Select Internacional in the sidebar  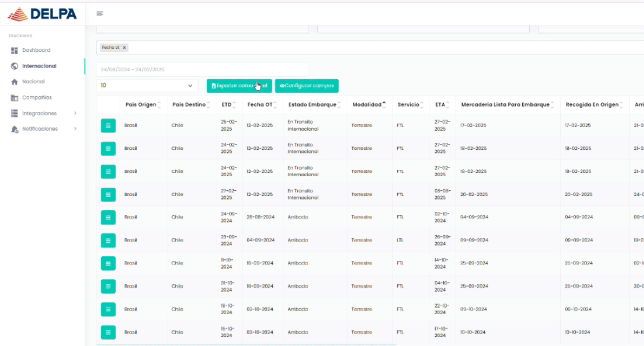click(40, 66)
